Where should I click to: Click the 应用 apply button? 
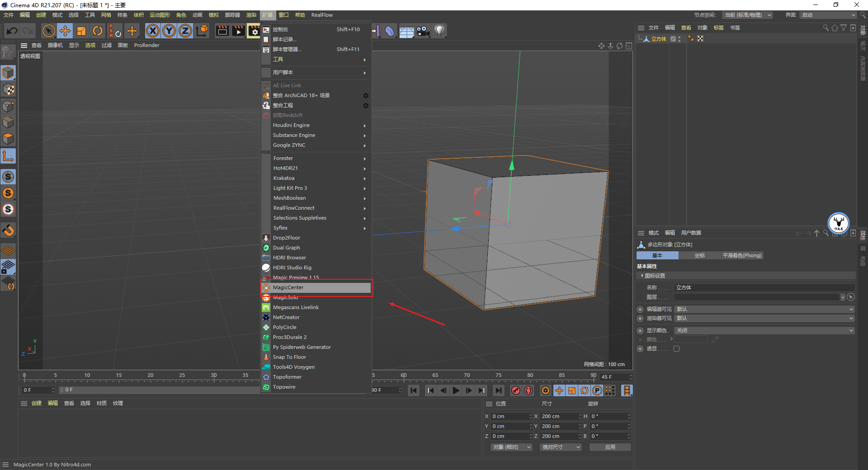point(610,447)
